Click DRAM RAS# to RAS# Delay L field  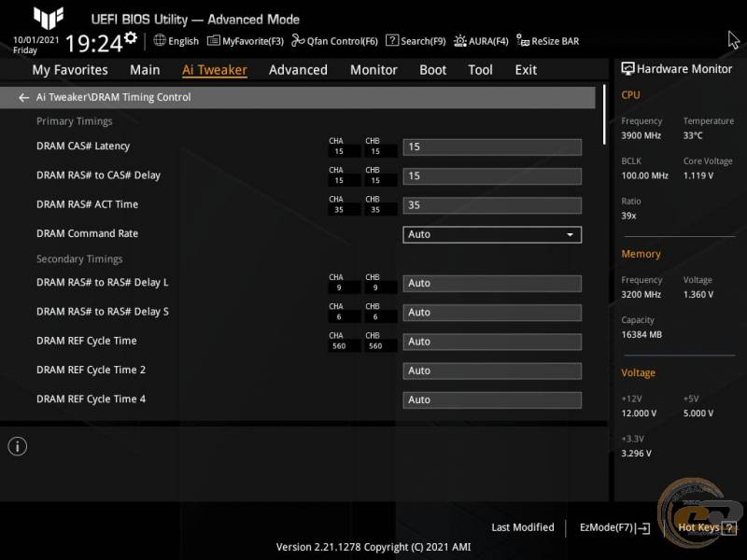492,284
